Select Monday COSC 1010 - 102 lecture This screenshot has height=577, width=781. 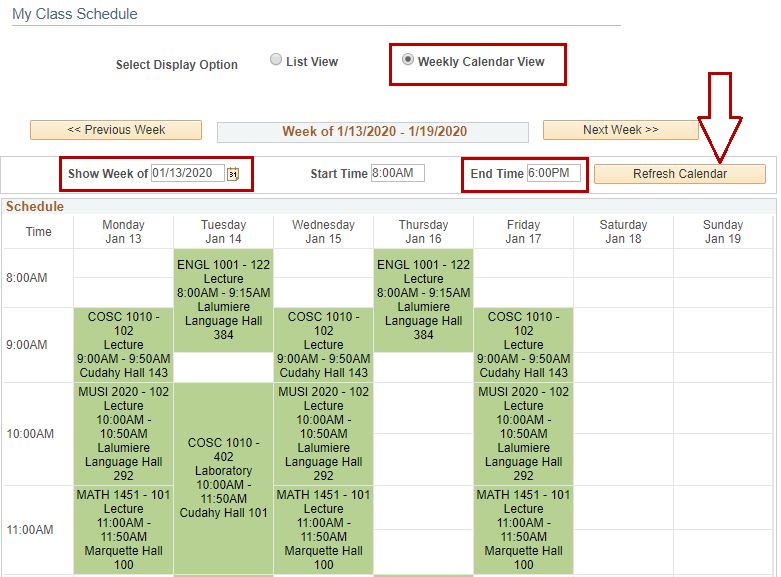click(x=123, y=344)
